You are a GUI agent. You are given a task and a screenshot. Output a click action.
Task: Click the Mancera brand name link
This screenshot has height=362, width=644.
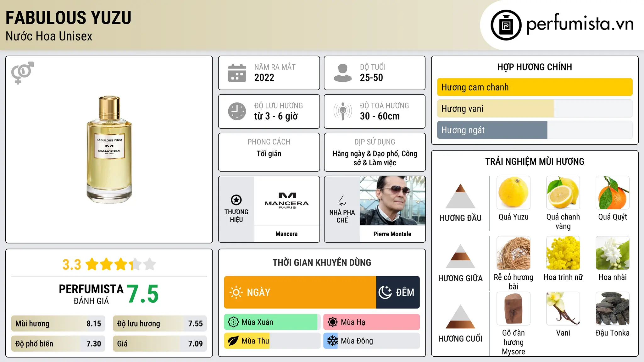(x=286, y=234)
